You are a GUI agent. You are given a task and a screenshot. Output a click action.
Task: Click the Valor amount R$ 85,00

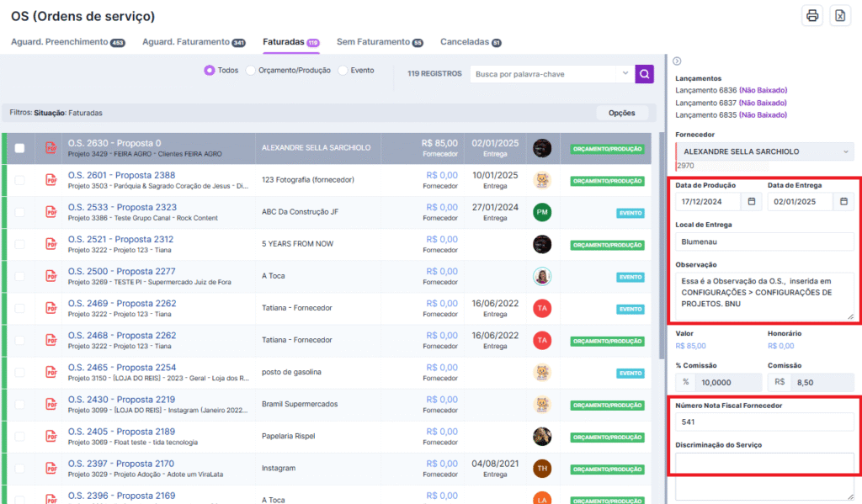tap(690, 346)
